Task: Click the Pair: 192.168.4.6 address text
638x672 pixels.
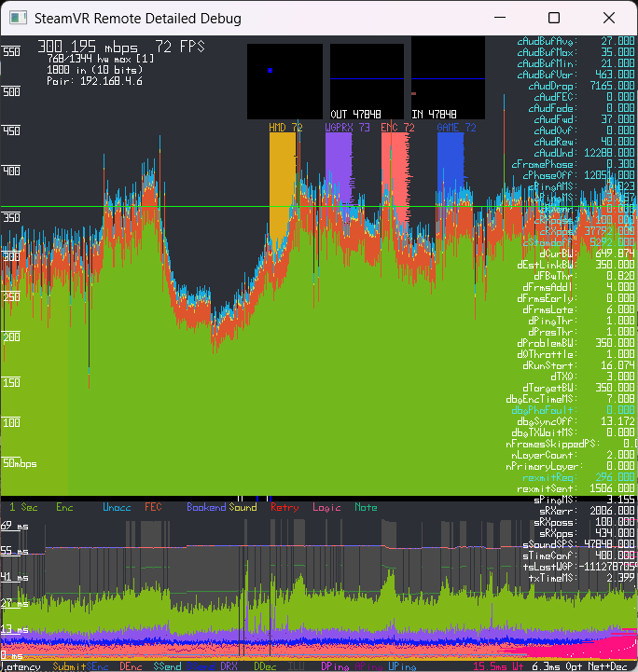Action: click(x=94, y=81)
